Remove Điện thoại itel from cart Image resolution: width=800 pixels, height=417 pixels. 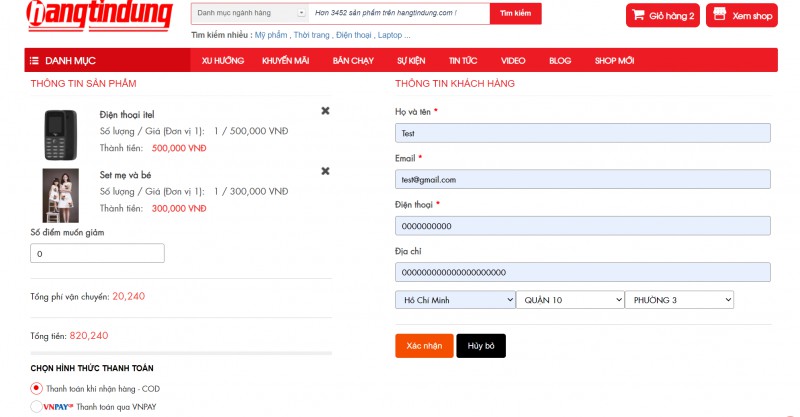325,111
